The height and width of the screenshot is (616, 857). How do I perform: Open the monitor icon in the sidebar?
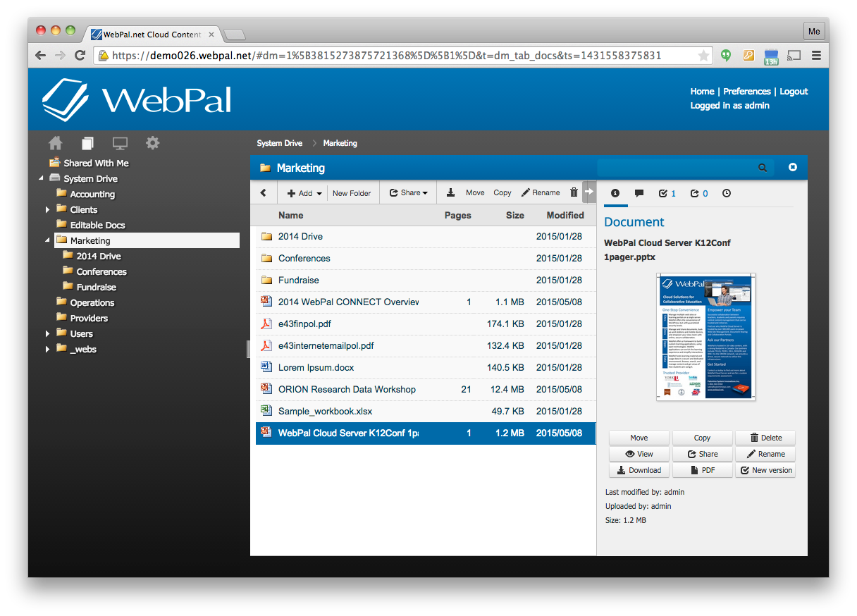pos(121,143)
